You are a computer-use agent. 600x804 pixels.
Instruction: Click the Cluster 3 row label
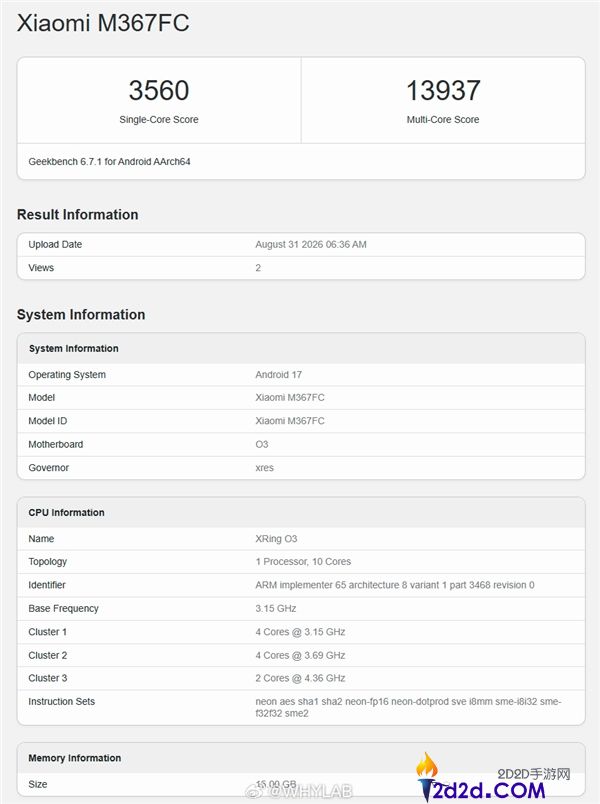tap(48, 678)
